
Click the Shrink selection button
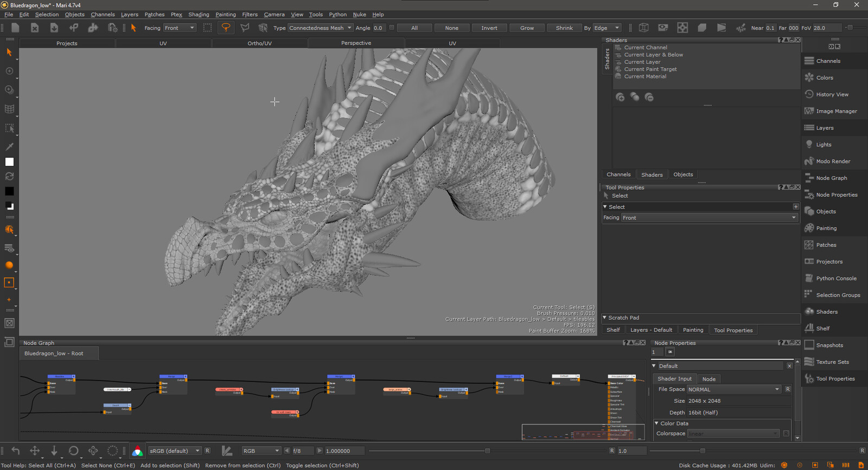[x=564, y=28]
